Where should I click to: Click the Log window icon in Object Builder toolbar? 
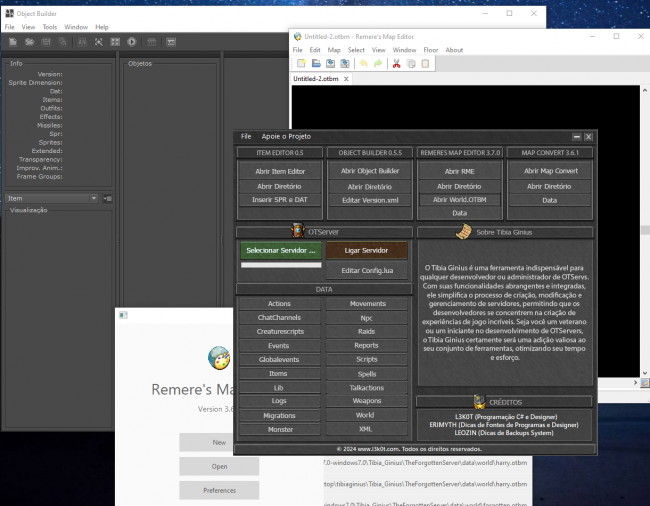tap(171, 42)
